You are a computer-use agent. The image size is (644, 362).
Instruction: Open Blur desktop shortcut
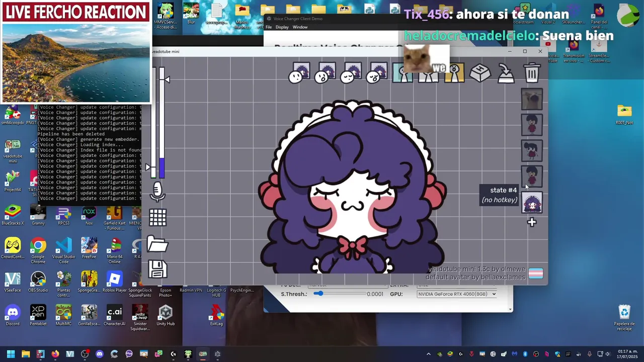(x=191, y=14)
